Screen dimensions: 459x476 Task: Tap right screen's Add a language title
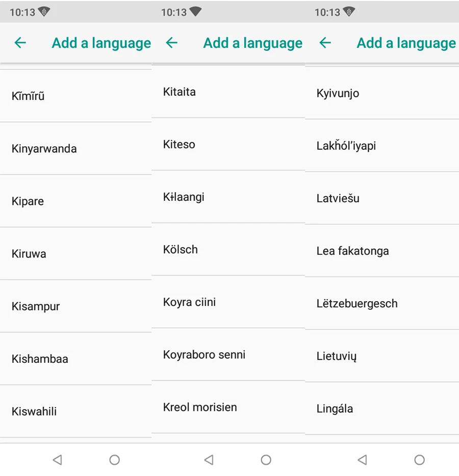coord(406,43)
